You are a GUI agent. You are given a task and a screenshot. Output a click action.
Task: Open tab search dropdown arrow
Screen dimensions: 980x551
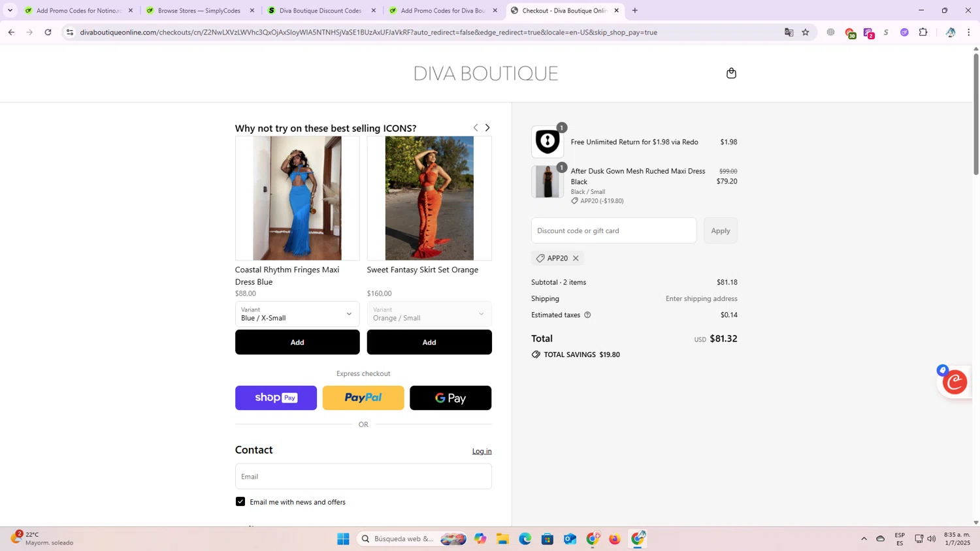(10, 10)
